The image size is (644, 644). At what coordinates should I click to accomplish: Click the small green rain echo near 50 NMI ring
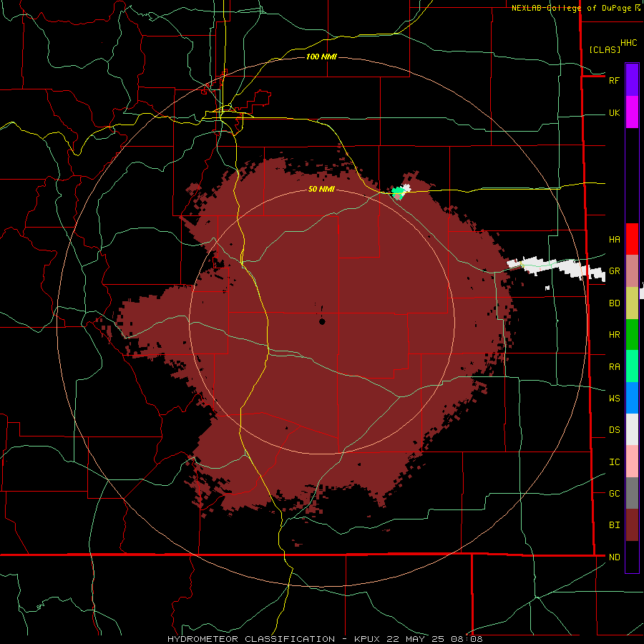point(398,192)
